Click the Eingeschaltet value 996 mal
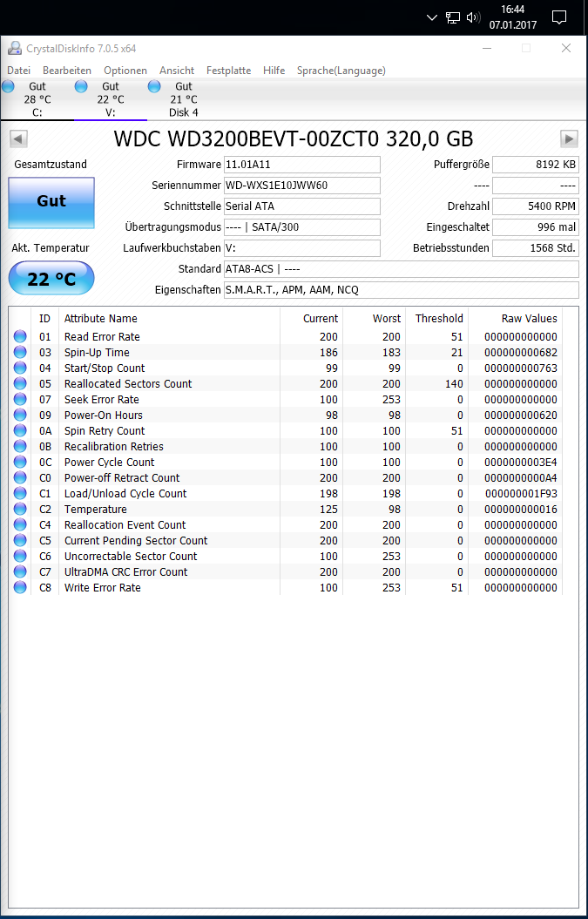 536,227
